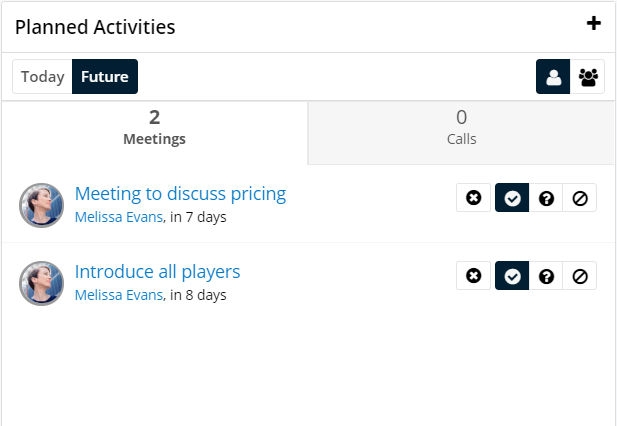
Task: Open Melissa Evans under Introduce all players
Action: point(119,295)
